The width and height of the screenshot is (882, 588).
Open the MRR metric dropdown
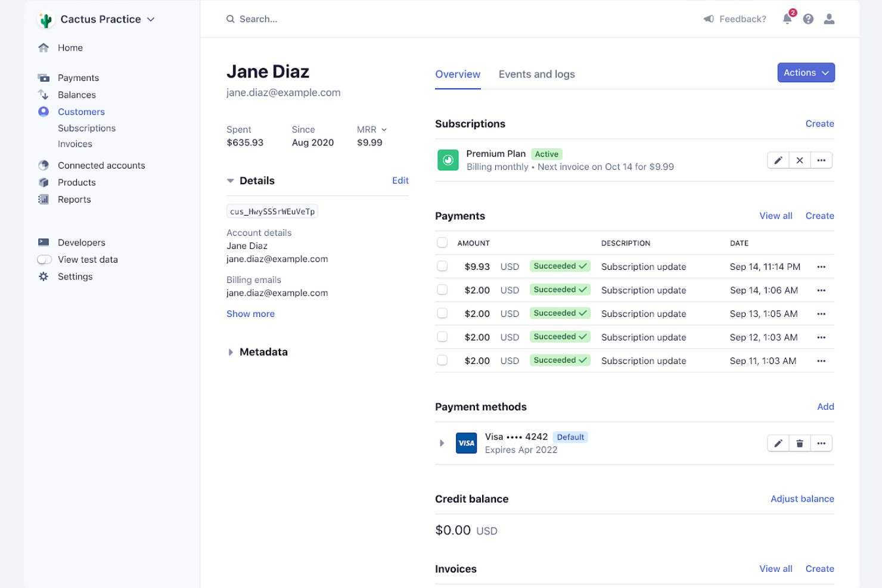click(x=372, y=129)
